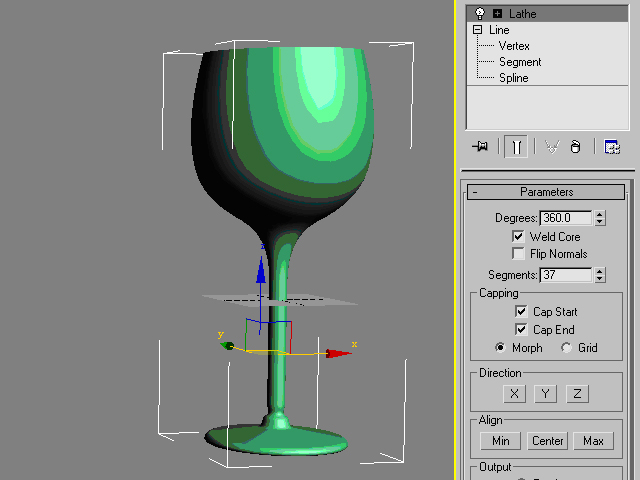The height and width of the screenshot is (480, 640).
Task: Click the blue Z axis gizmo arrow
Action: [x=260, y=268]
